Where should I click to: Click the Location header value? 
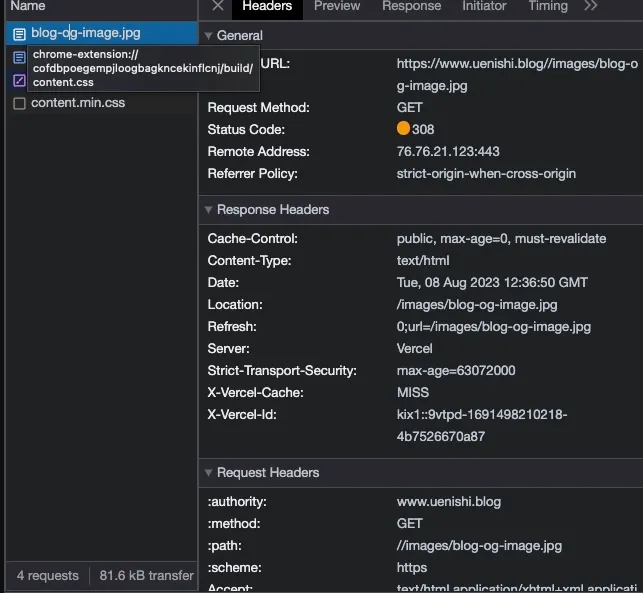point(477,305)
